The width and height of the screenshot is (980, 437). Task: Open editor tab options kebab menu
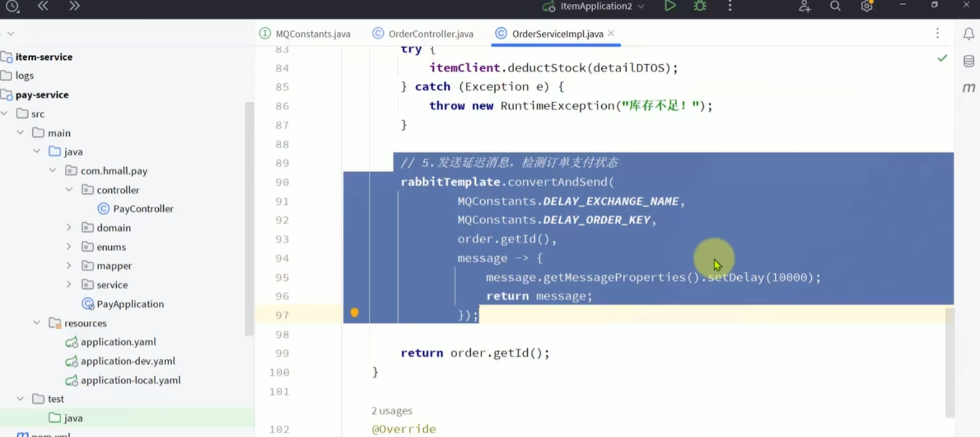point(937,33)
